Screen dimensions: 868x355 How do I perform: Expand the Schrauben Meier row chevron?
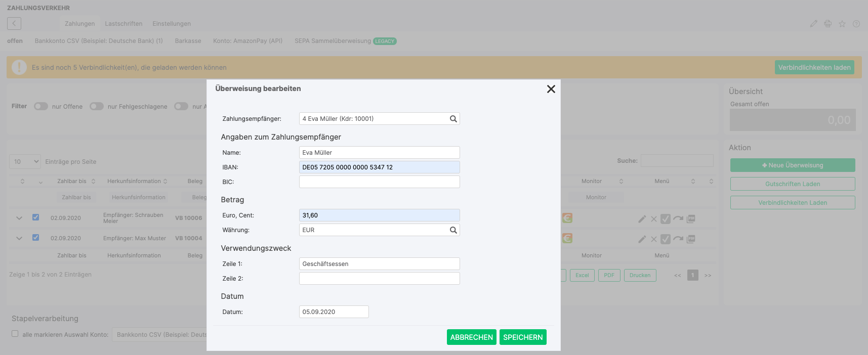tap(19, 218)
